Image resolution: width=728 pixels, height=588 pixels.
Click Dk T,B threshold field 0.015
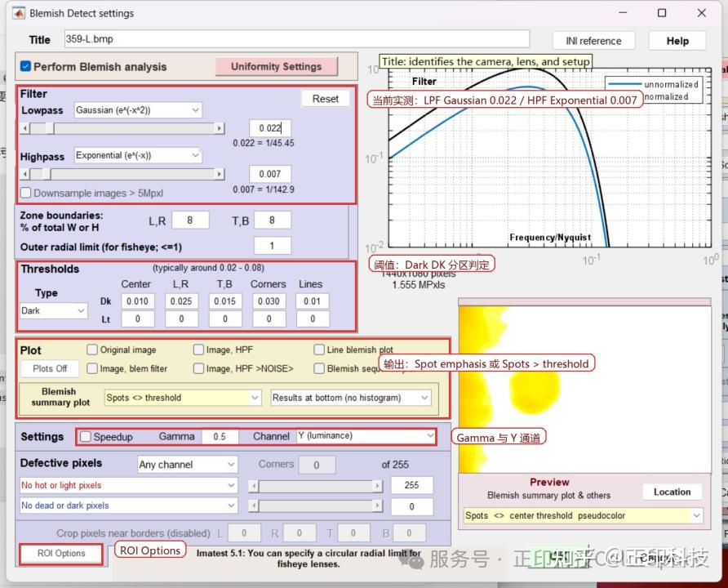click(225, 301)
